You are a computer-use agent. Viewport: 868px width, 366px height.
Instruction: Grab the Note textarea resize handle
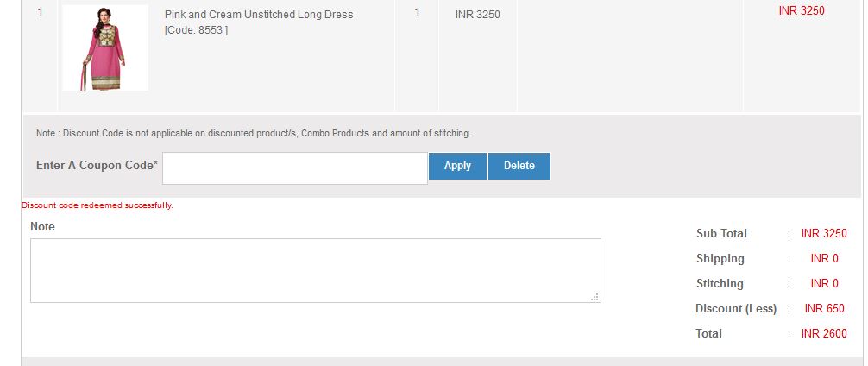click(594, 297)
